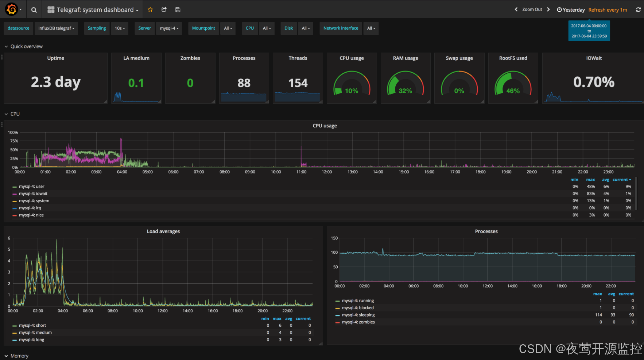
Task: Click the search dashboards magnifier icon
Action: tap(34, 10)
